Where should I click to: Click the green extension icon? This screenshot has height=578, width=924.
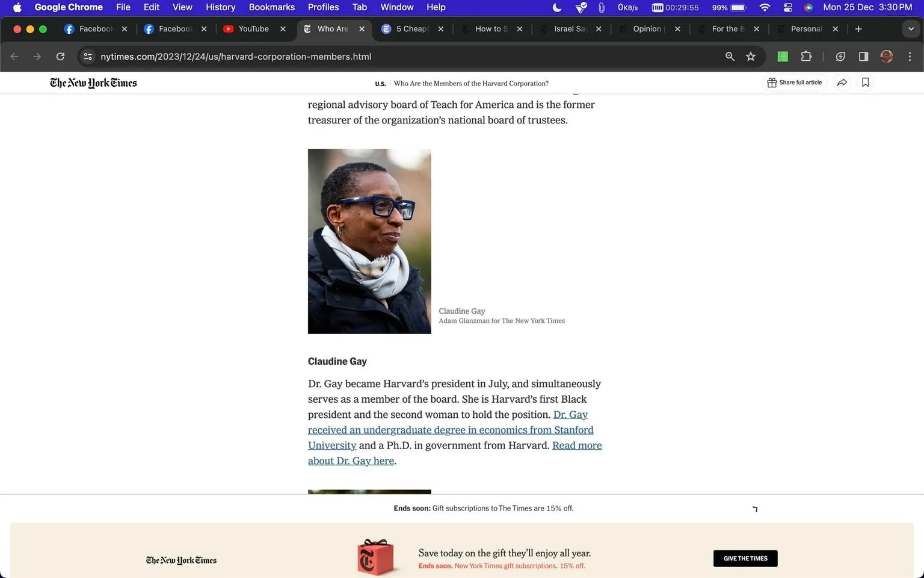tap(783, 57)
